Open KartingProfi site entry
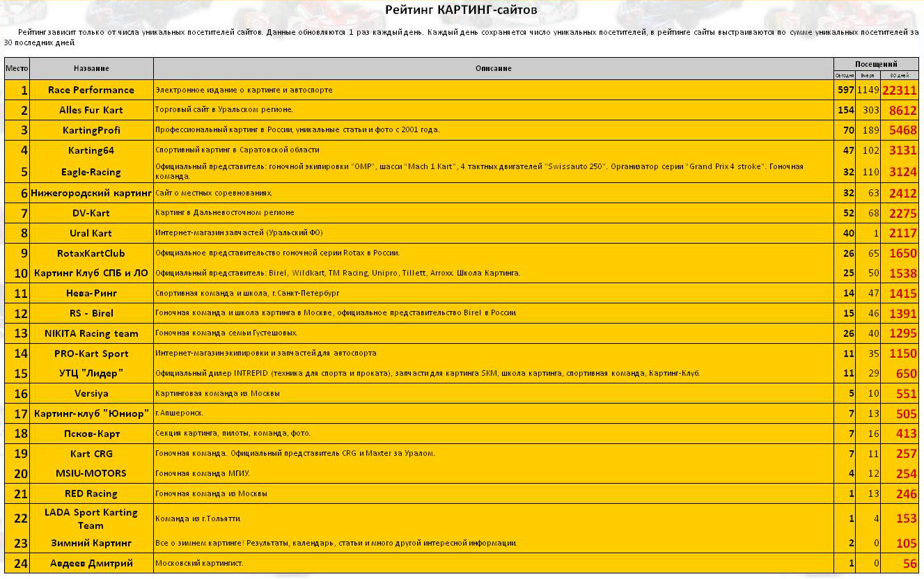This screenshot has width=924, height=579. pyautogui.click(x=91, y=130)
